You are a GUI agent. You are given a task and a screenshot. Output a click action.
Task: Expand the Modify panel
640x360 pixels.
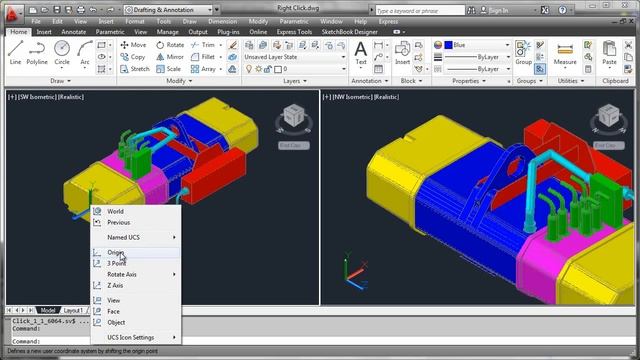coord(179,81)
